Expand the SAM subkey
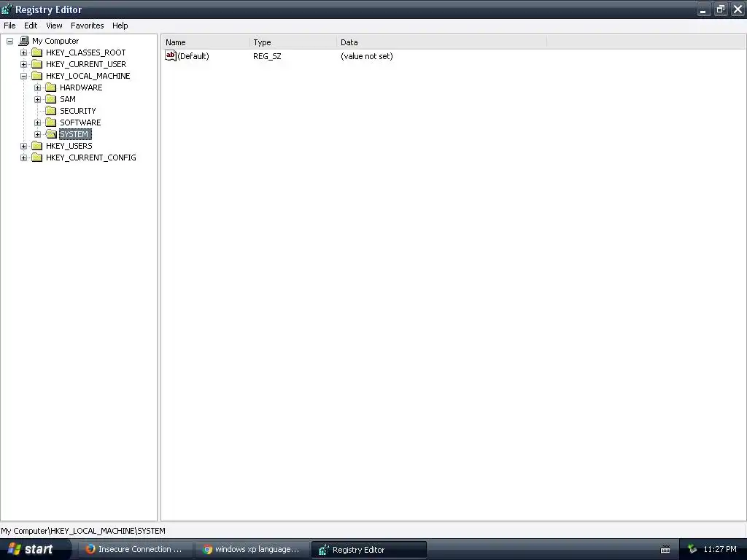This screenshot has width=747, height=560. click(x=38, y=99)
